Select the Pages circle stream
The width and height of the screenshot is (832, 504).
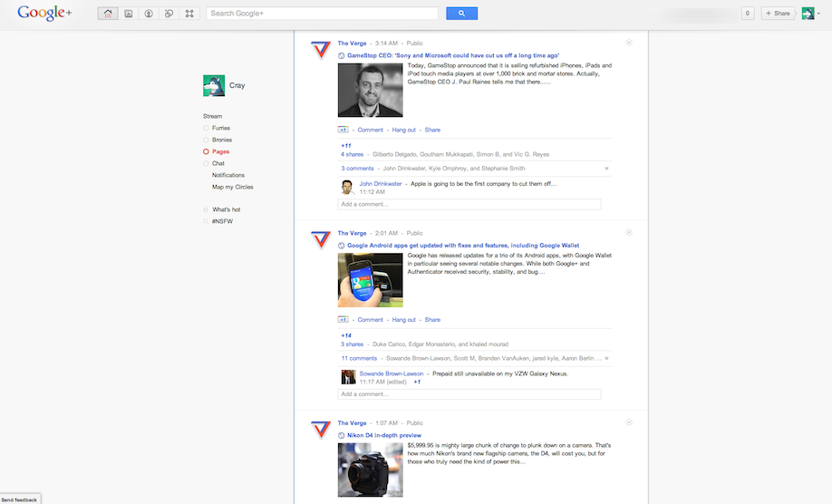(221, 151)
